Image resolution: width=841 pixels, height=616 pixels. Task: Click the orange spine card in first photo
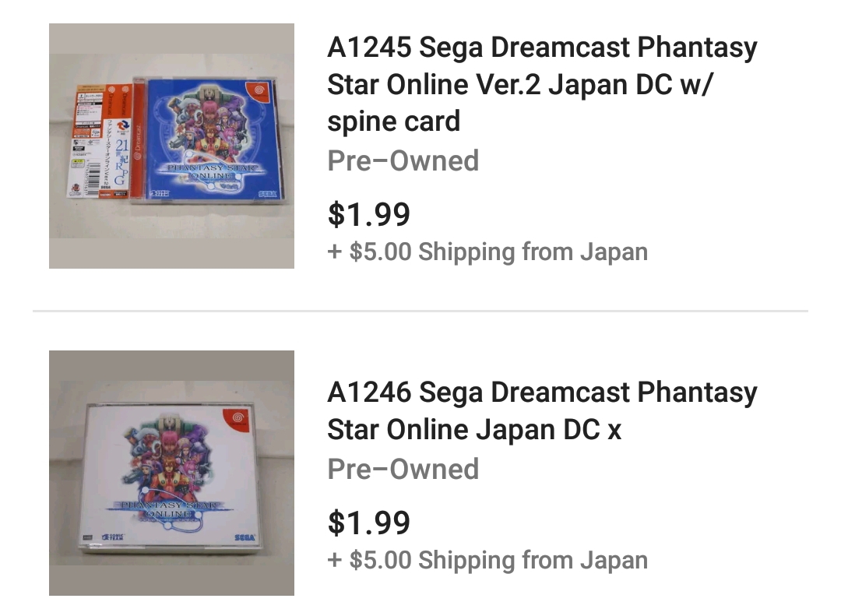pos(99,141)
